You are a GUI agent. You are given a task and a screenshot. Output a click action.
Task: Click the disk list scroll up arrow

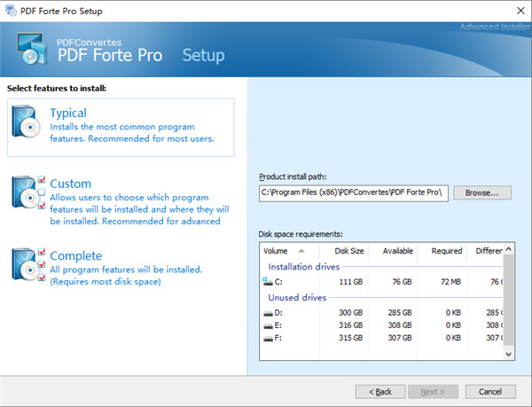pyautogui.click(x=508, y=249)
